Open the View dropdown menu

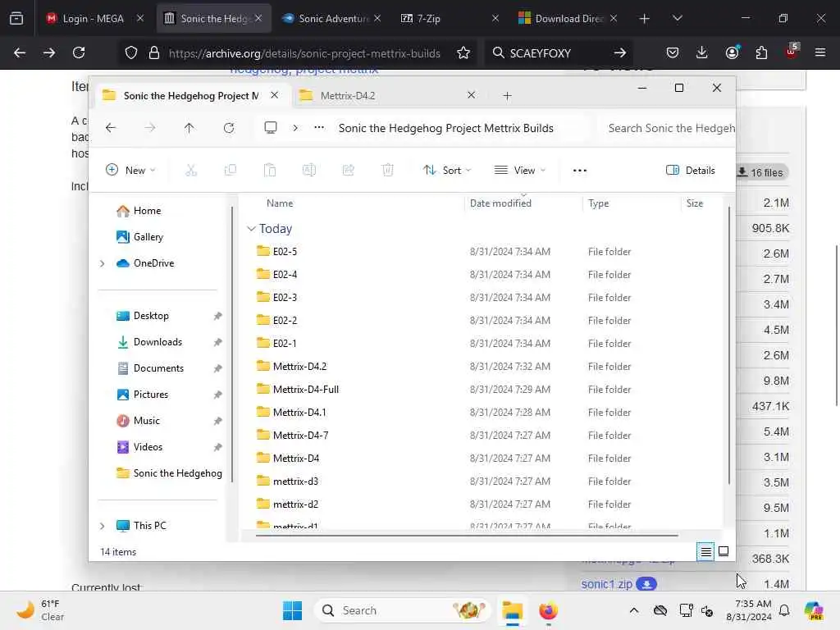(x=519, y=171)
